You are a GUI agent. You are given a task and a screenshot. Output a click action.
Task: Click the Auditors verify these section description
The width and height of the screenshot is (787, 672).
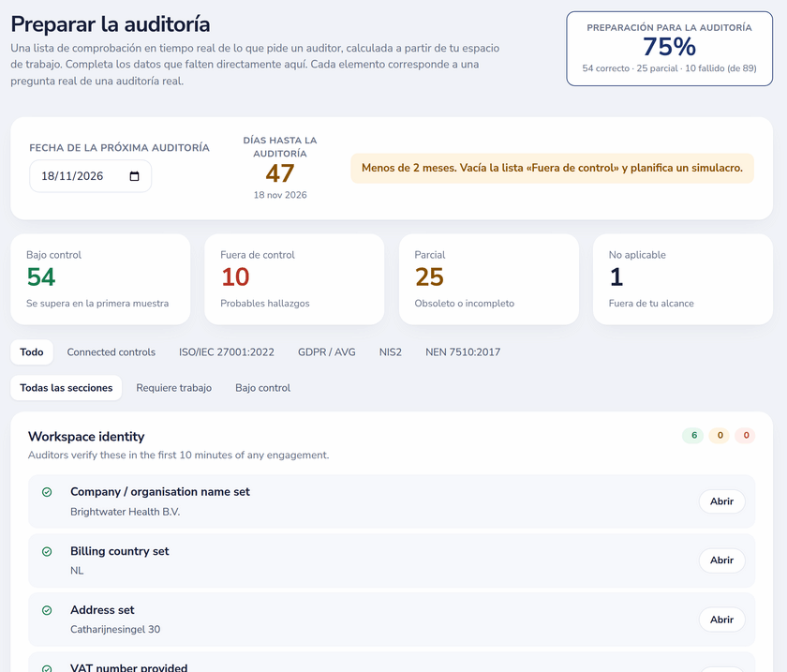pos(178,455)
